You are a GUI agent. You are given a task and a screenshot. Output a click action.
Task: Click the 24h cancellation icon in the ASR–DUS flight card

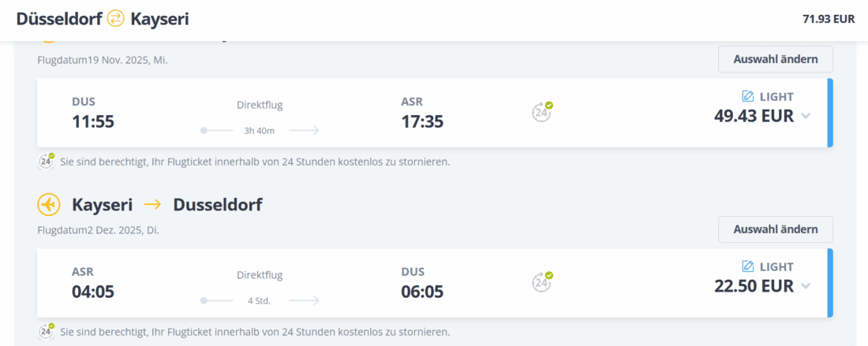[x=541, y=282]
